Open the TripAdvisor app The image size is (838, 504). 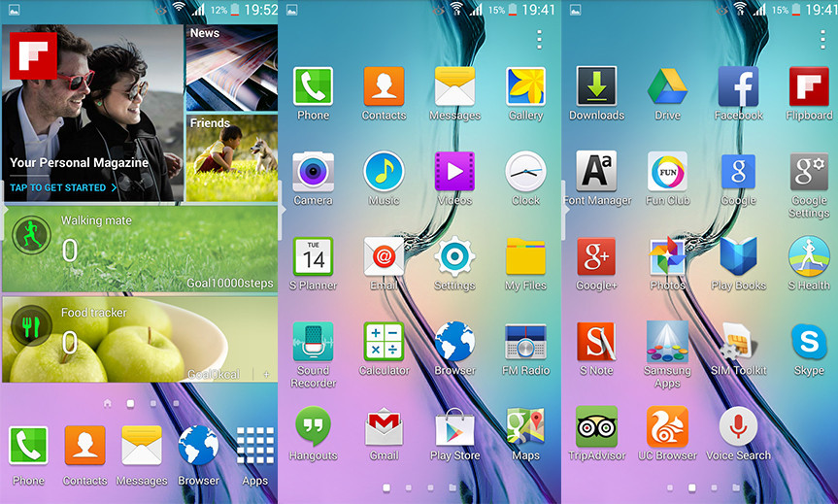tap(596, 427)
